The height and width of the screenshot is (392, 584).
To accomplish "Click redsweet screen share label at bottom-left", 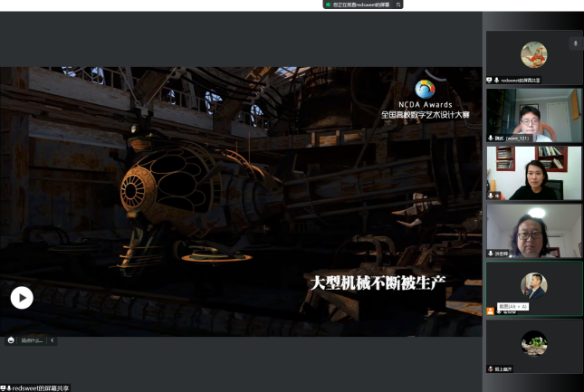I will (36, 387).
